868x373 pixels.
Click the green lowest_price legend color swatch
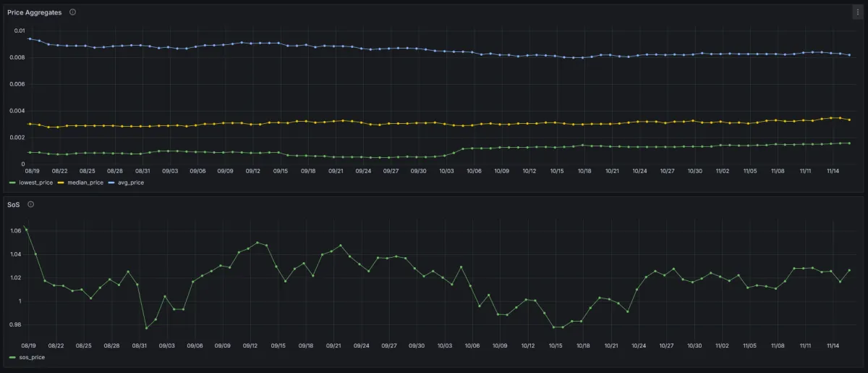12,183
